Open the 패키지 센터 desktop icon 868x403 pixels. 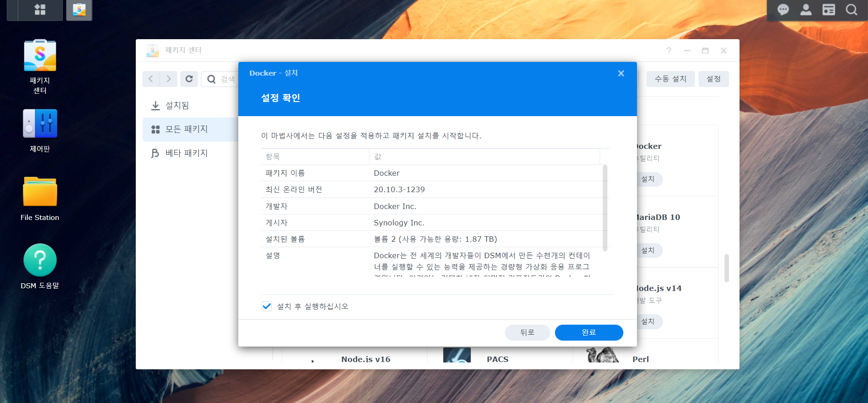[x=40, y=67]
